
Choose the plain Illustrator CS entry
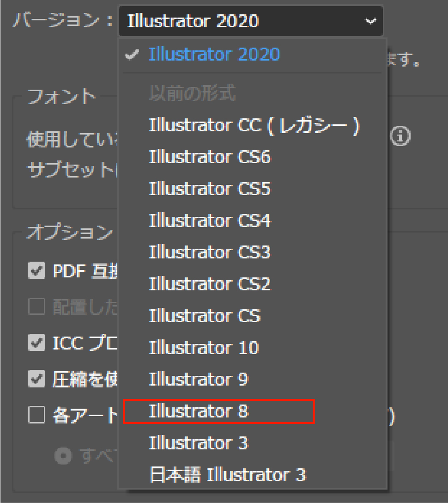(x=205, y=316)
